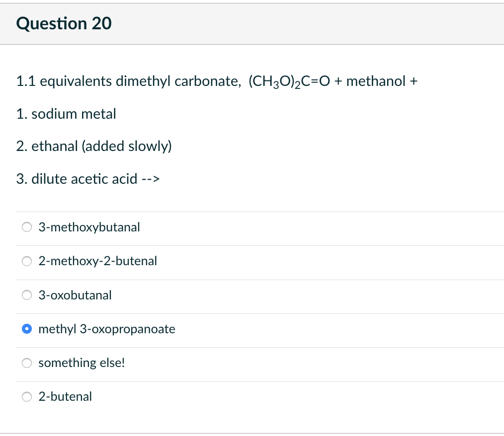Click the "3-methoxybutanal" answer label
The height and width of the screenshot is (436, 504).
[x=89, y=227]
